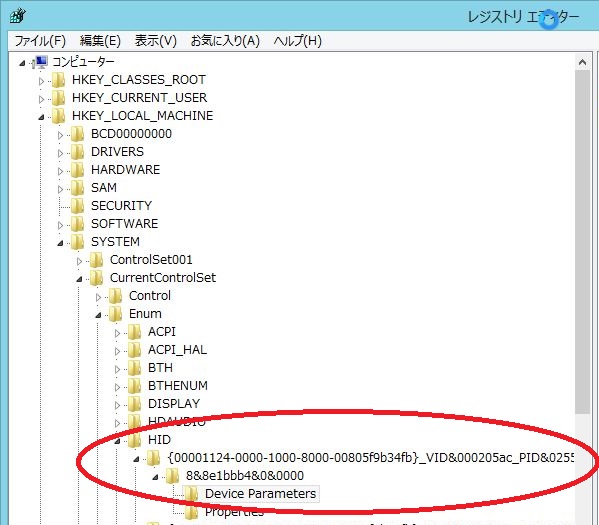599x525 pixels.
Task: Open the ファイル(F) menu
Action: click(x=40, y=41)
